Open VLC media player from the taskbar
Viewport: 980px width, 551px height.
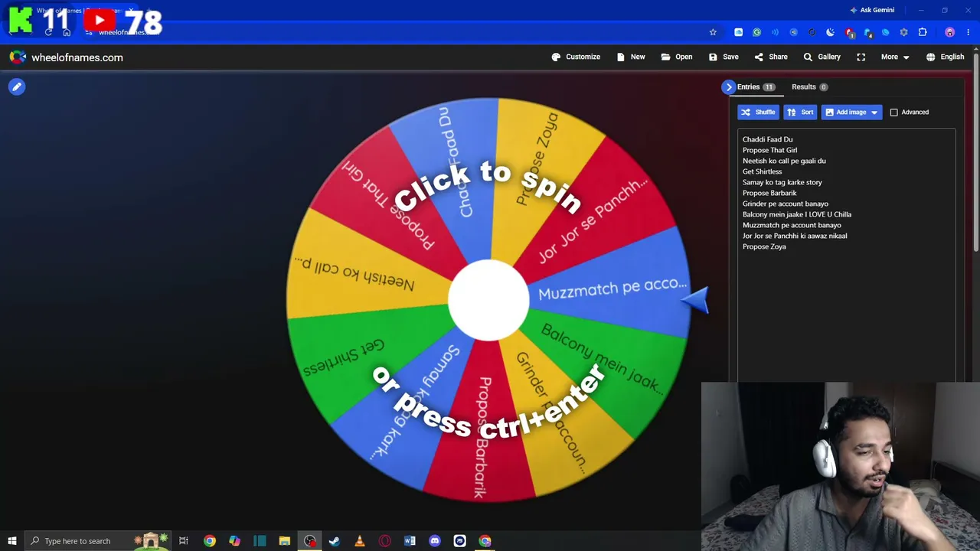coord(360,541)
